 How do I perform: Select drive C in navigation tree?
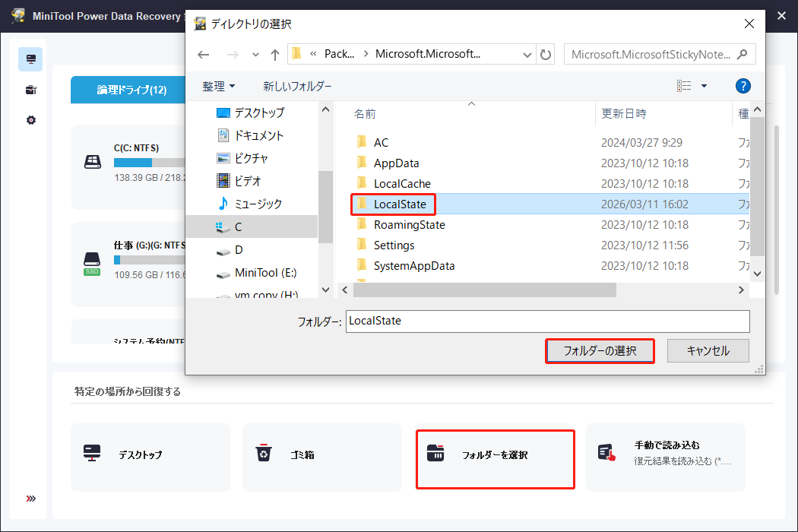252,226
